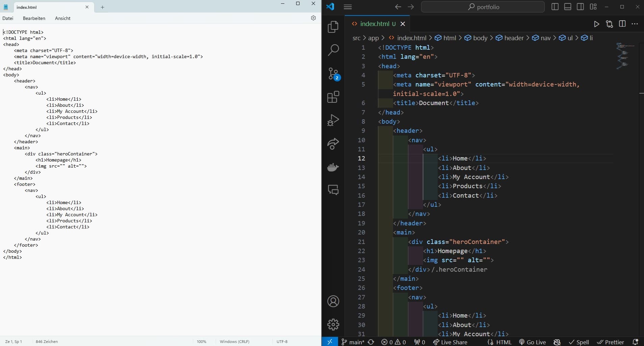Open the Bearbeiten menu in Notepad
This screenshot has height=346, width=644.
pyautogui.click(x=34, y=18)
